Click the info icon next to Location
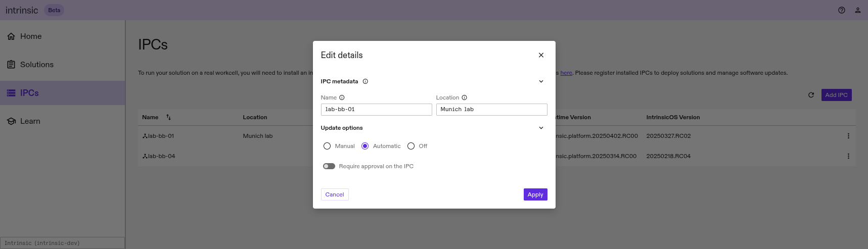868x249 pixels. pos(464,97)
